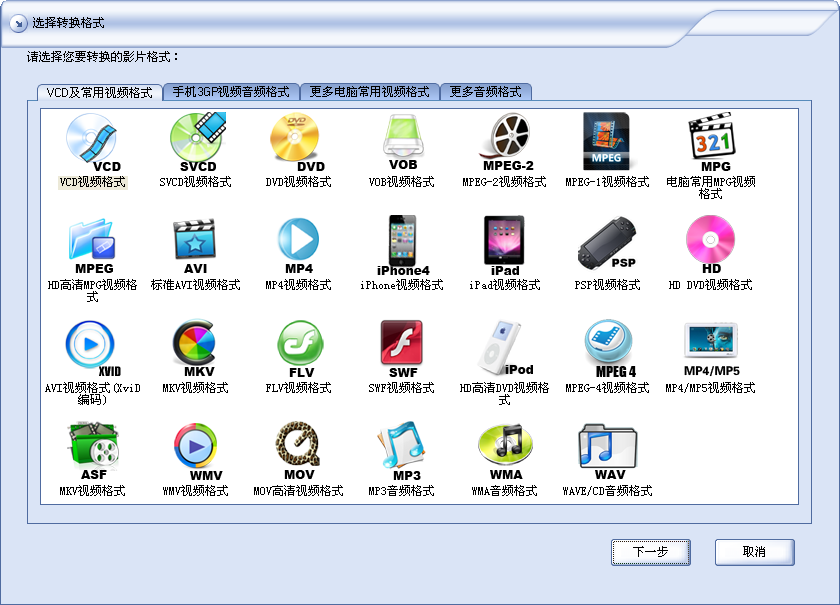Image resolution: width=840 pixels, height=605 pixels.
Task: Pick the pink HD DVD disc icon
Action: [x=710, y=245]
